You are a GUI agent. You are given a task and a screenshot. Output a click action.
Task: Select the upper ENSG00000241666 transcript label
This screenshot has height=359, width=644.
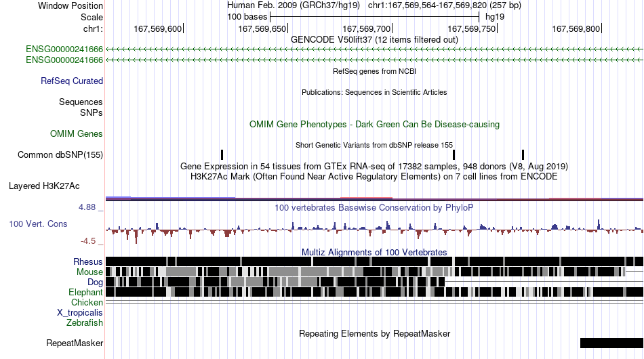64,49
